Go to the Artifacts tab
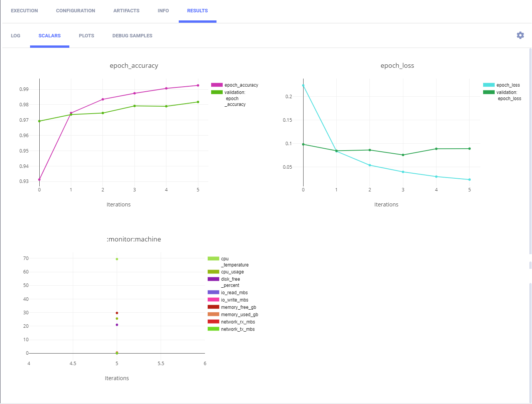 click(126, 11)
